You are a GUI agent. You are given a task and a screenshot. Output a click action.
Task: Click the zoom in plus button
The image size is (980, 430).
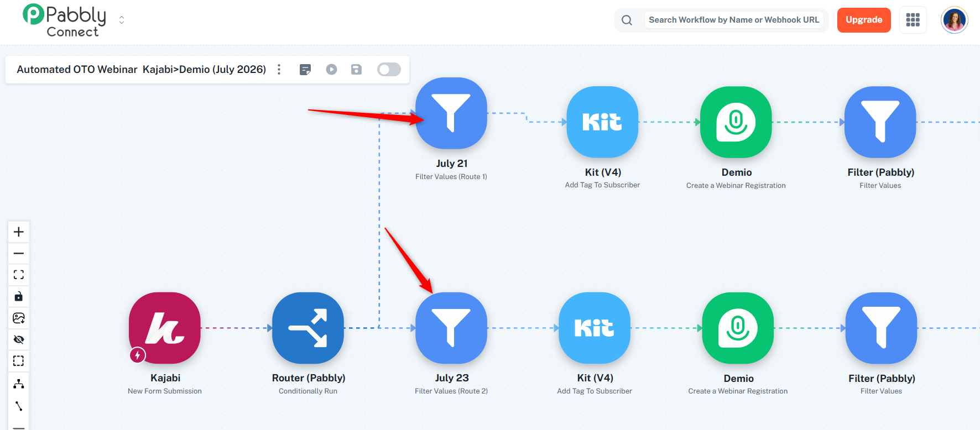pos(19,232)
